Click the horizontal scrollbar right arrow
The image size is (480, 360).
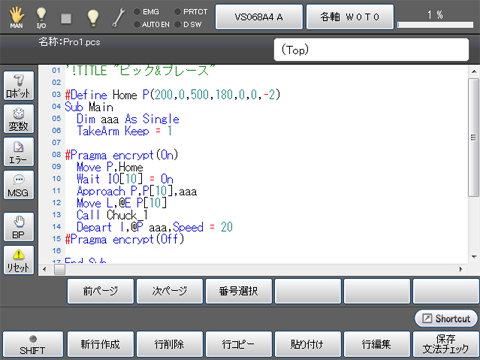pyautogui.click(x=461, y=269)
